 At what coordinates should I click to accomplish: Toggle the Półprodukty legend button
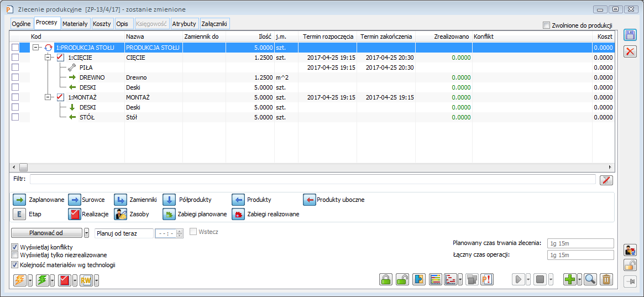[x=169, y=200]
